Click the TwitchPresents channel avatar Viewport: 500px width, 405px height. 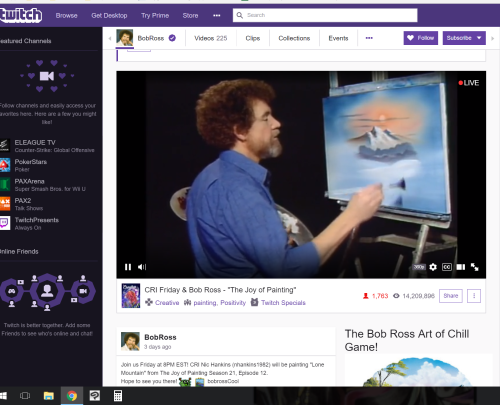pos(5,223)
